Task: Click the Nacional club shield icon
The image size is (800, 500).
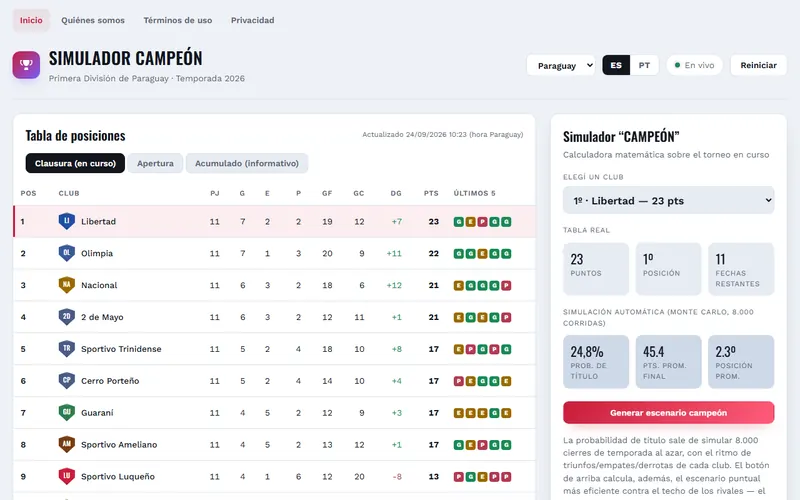Action: tap(67, 285)
